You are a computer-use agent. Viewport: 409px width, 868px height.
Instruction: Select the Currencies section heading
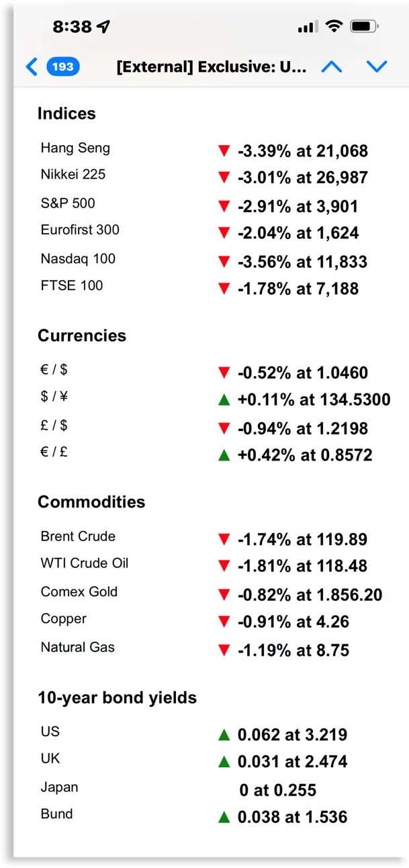(82, 336)
